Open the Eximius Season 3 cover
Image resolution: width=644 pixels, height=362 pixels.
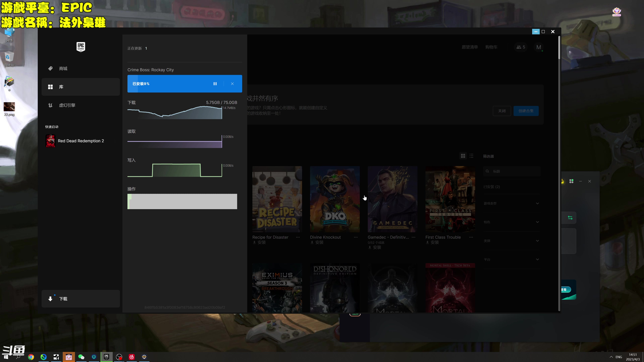pos(277,288)
